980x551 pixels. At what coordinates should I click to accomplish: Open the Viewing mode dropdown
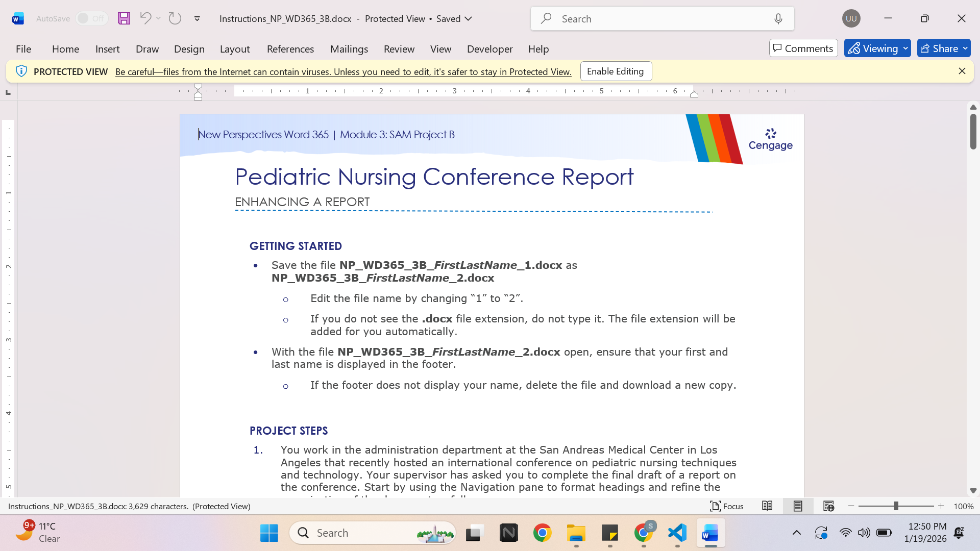pyautogui.click(x=877, y=48)
